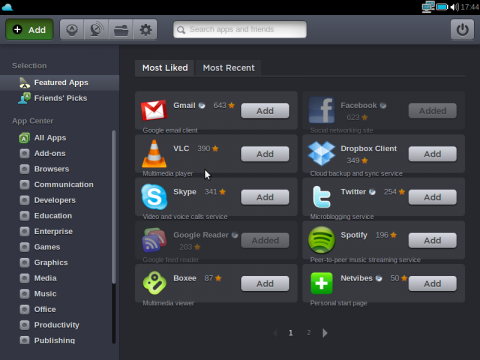Open the Developers category
Screen dimensions: 480x360
pyautogui.click(x=55, y=200)
